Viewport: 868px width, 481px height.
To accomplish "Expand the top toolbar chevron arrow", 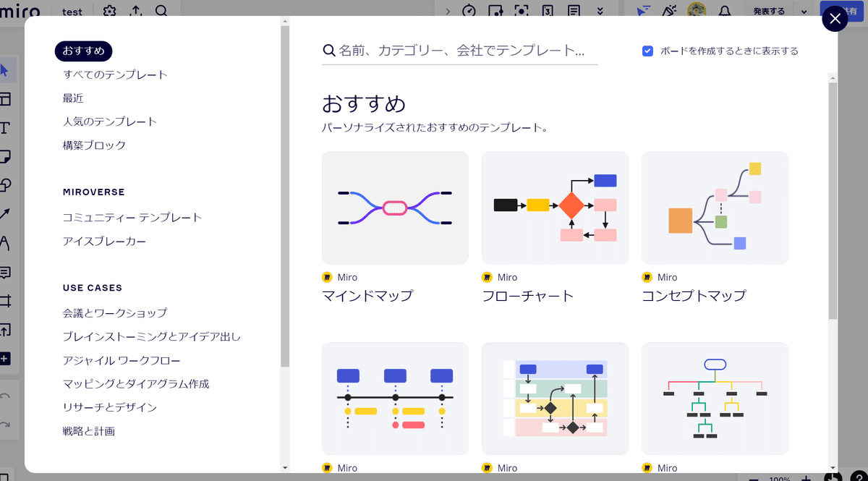I will [x=447, y=11].
